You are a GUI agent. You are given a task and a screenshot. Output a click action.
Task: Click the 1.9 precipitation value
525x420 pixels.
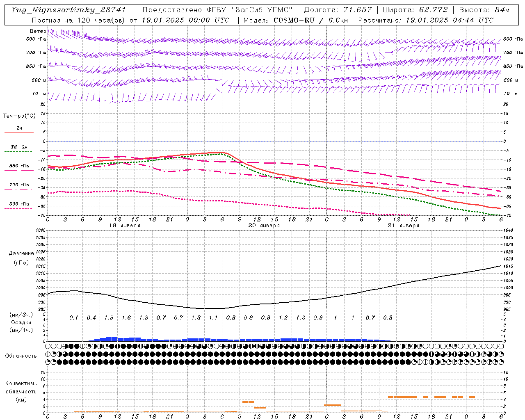109,317
